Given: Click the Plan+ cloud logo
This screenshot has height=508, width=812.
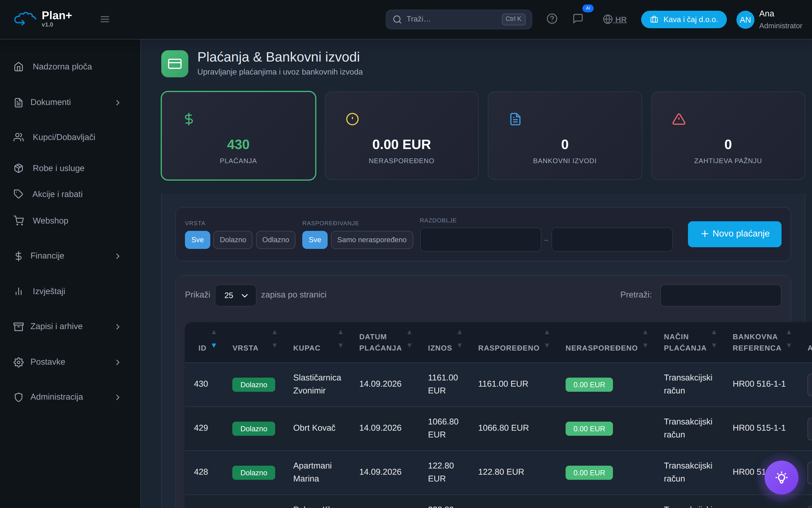Looking at the screenshot, I should click(x=25, y=19).
